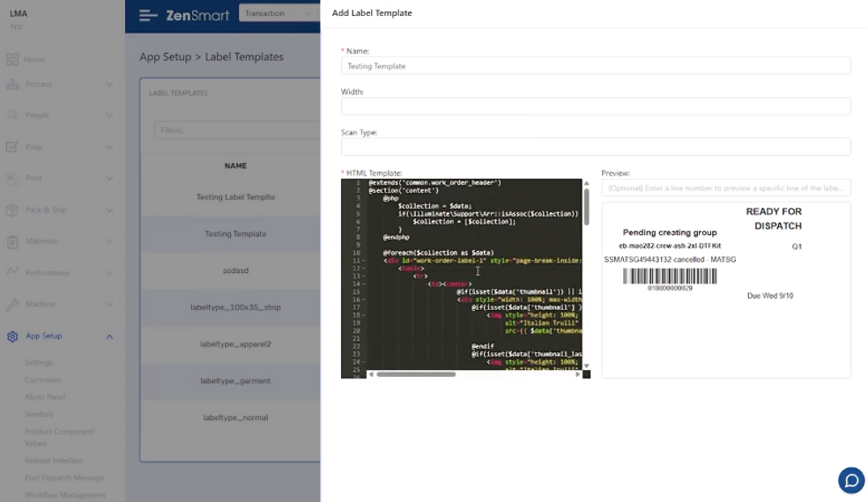This screenshot has height=502, width=868.
Task: Open Post Dispatch Message menu item
Action: pos(64,477)
